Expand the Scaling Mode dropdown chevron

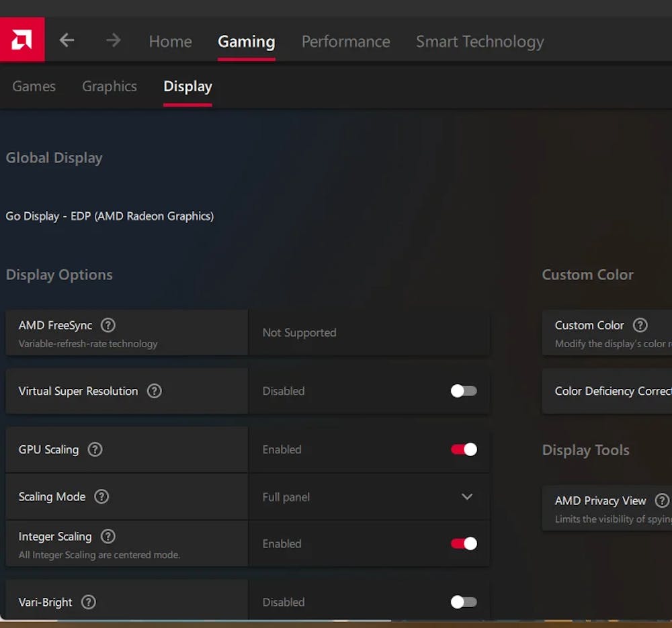[467, 496]
